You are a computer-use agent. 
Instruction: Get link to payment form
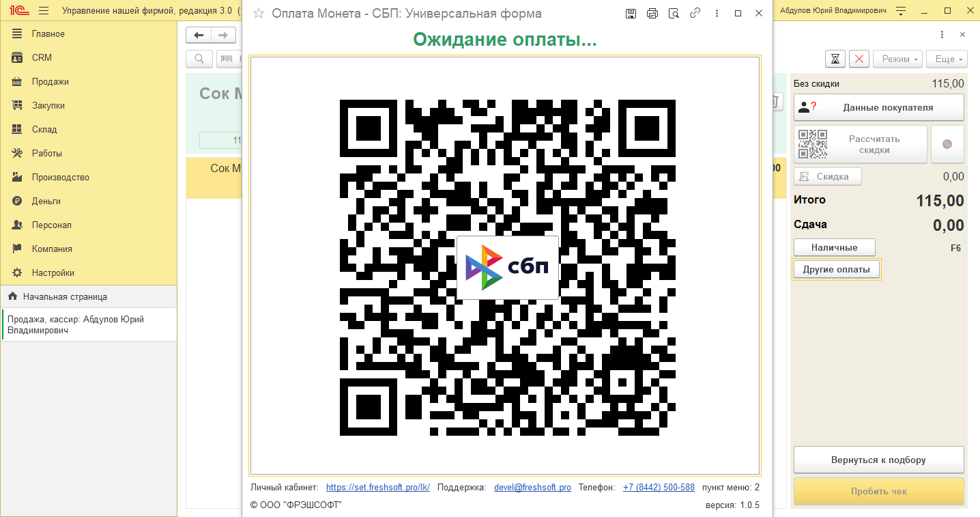coord(695,13)
